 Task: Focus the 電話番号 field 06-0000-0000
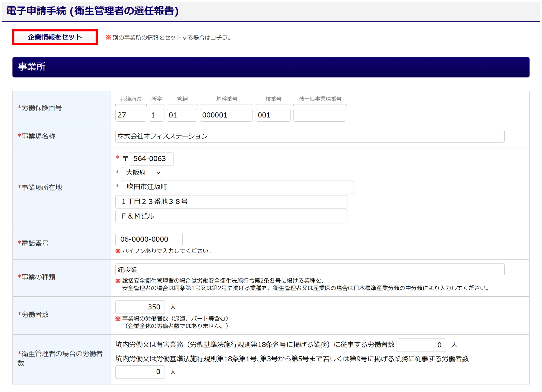149,239
